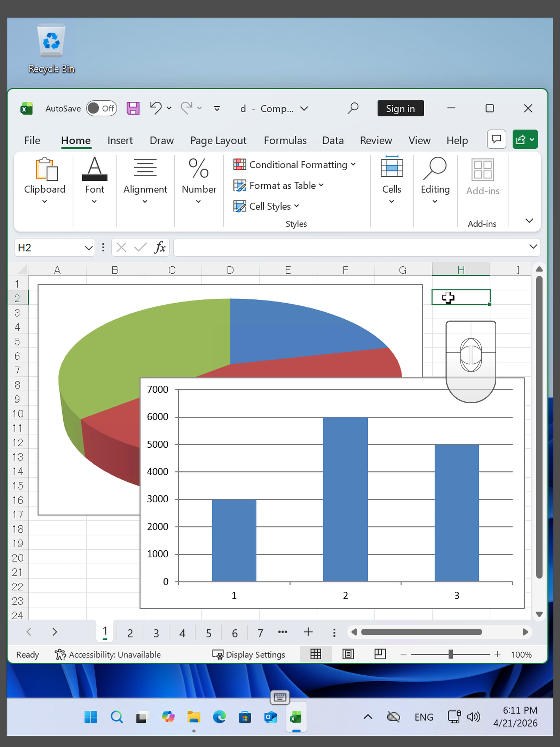
Task: Switch to the Draw tab
Action: click(161, 141)
